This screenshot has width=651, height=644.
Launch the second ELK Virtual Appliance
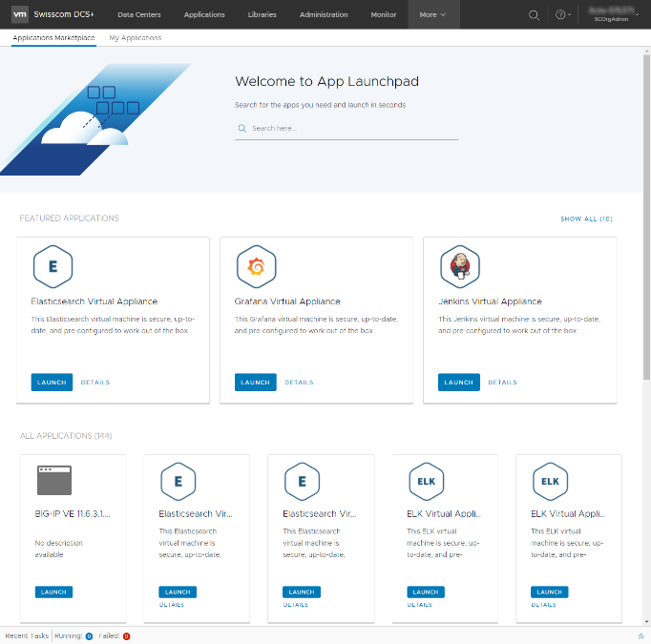pos(549,592)
